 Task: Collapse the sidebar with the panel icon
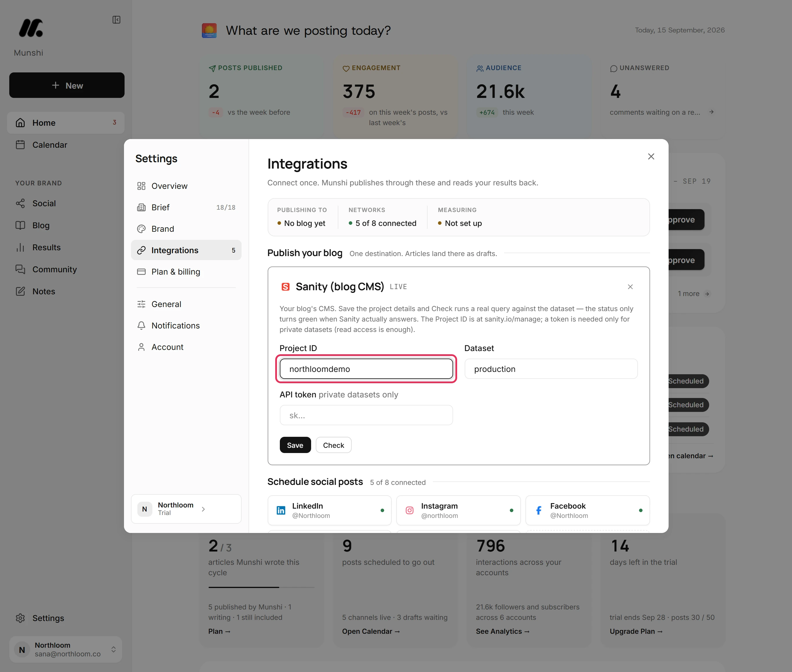[116, 19]
